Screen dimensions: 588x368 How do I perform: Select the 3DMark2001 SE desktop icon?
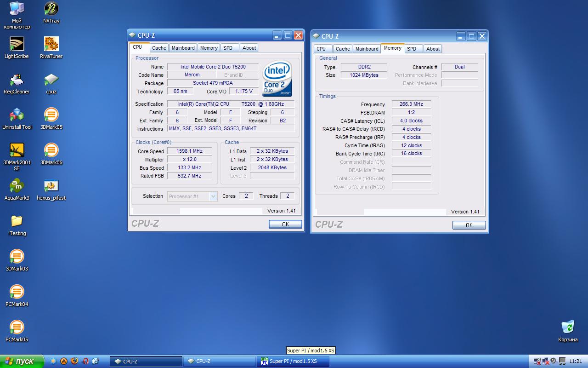pos(17,157)
